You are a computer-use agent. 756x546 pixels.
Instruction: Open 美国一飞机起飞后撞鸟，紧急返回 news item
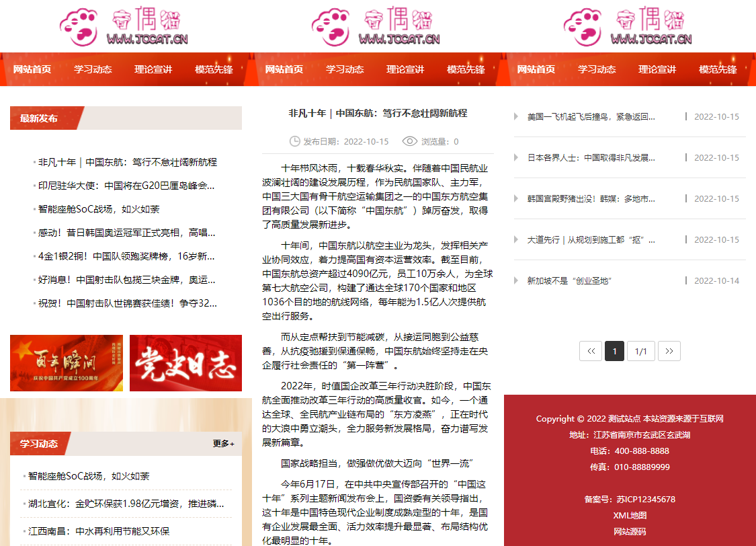591,117
